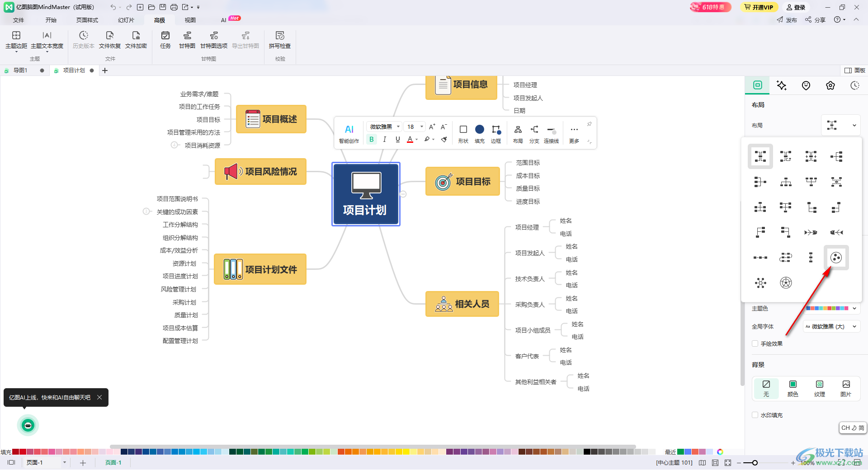Viewport: 868px width, 470px height.
Task: Click the print icon in title bar
Action: coord(174,7)
